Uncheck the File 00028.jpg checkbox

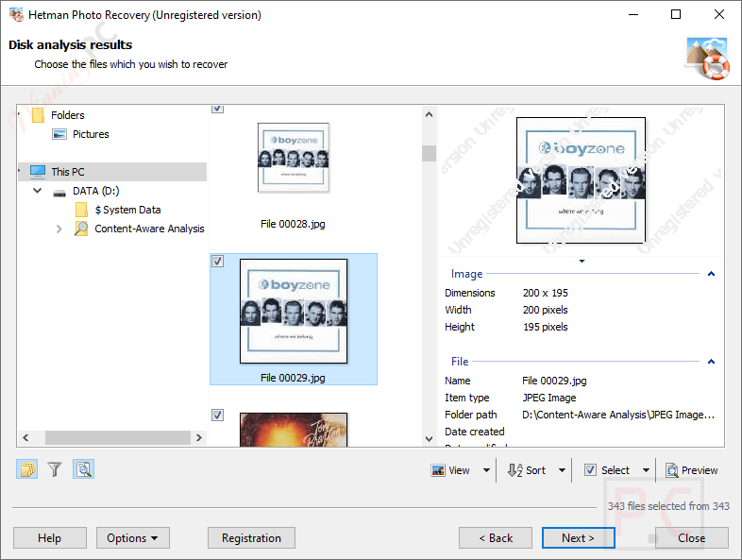tap(217, 109)
